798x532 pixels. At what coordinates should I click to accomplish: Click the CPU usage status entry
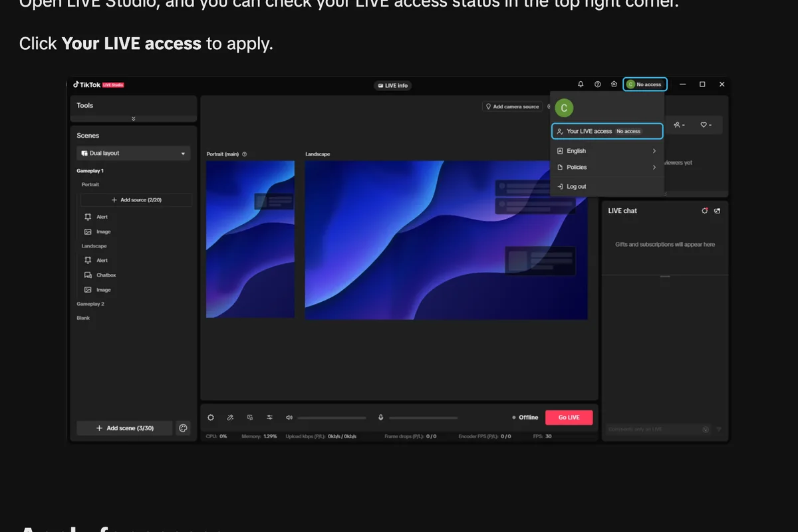click(217, 437)
